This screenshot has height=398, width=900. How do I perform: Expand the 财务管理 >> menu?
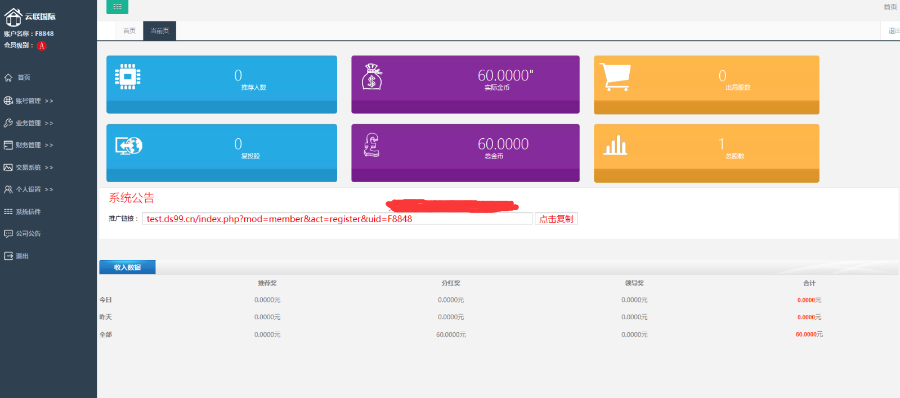[x=34, y=145]
